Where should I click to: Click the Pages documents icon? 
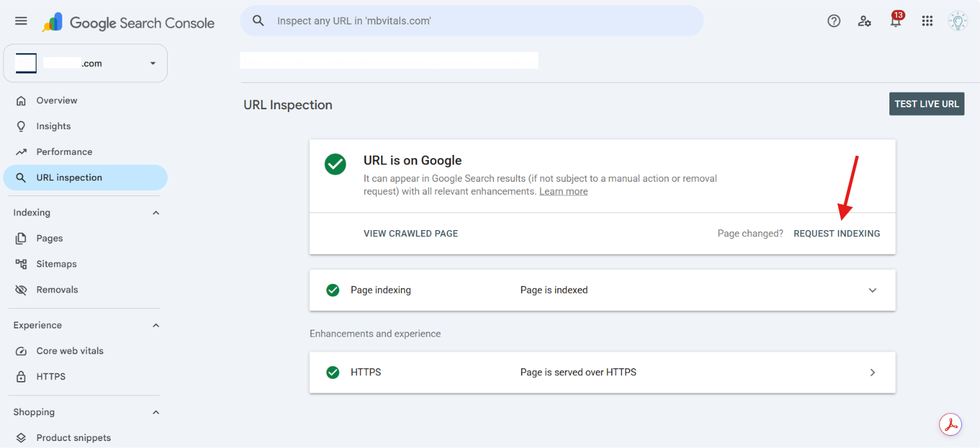[21, 238]
